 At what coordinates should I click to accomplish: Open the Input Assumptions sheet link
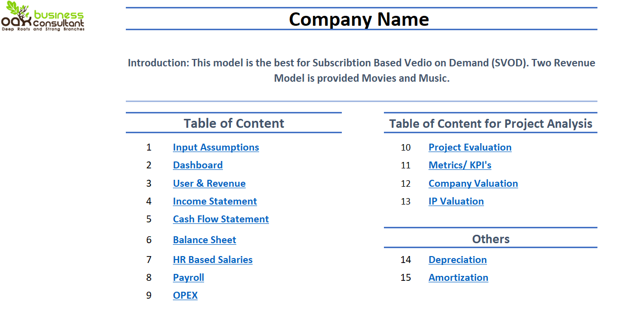point(216,147)
